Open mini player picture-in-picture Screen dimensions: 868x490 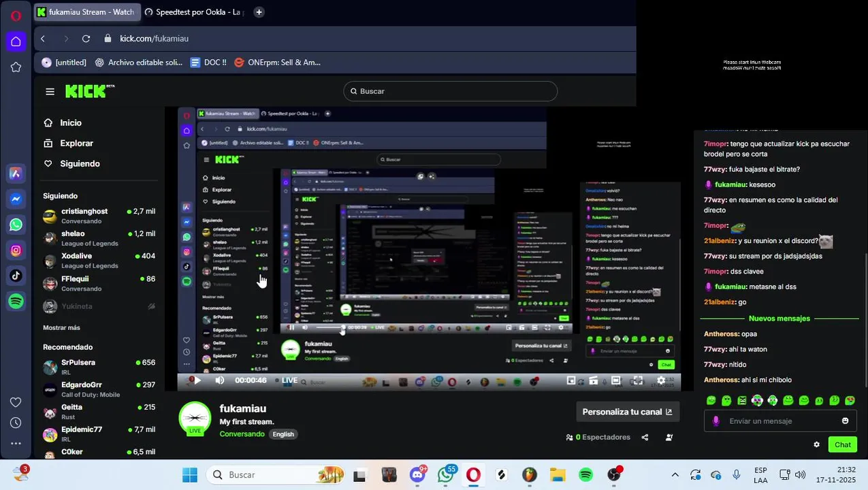tap(571, 380)
